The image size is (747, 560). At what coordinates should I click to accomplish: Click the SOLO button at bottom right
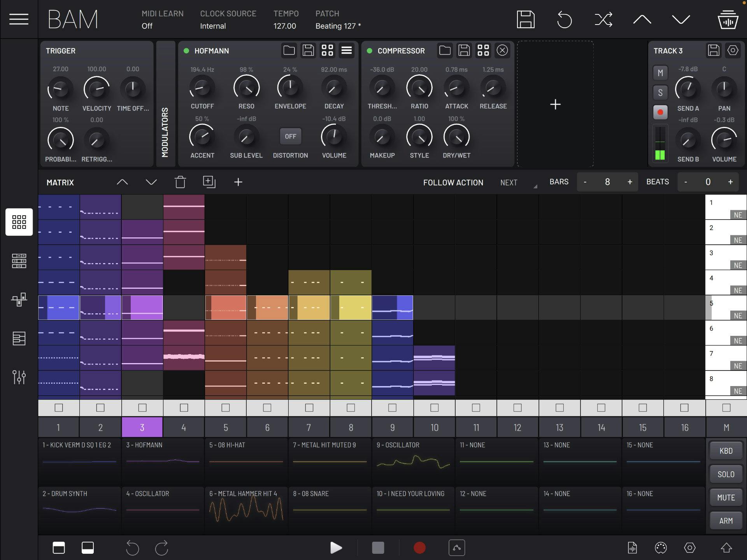tap(725, 474)
